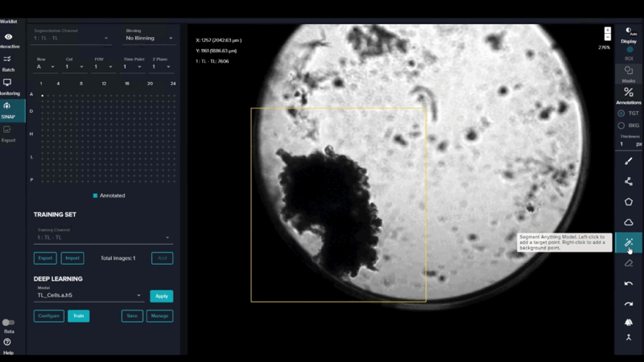644x362 pixels.
Task: Select the BKG background radio button
Action: point(621,125)
